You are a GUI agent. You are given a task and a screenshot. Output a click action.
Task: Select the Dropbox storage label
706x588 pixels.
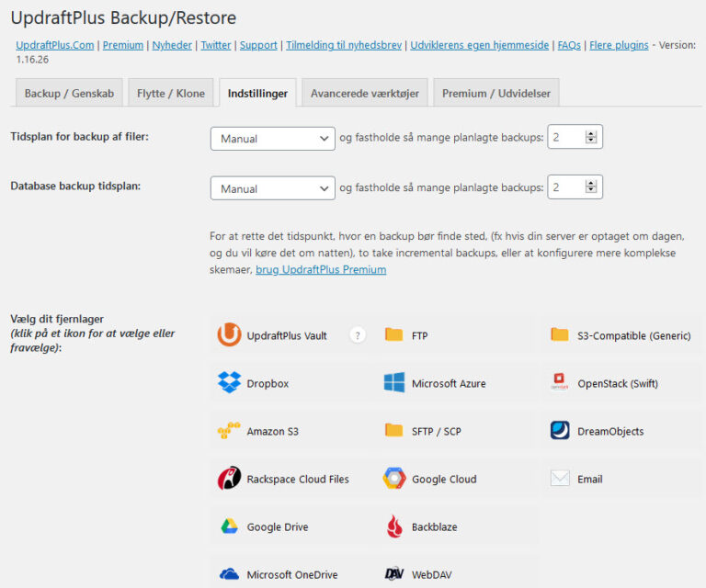point(268,384)
